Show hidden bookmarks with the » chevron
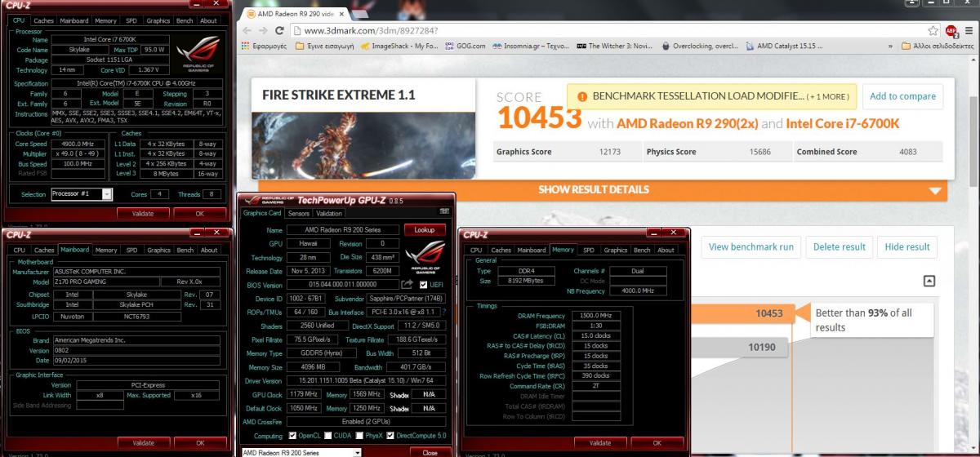 coord(890,47)
